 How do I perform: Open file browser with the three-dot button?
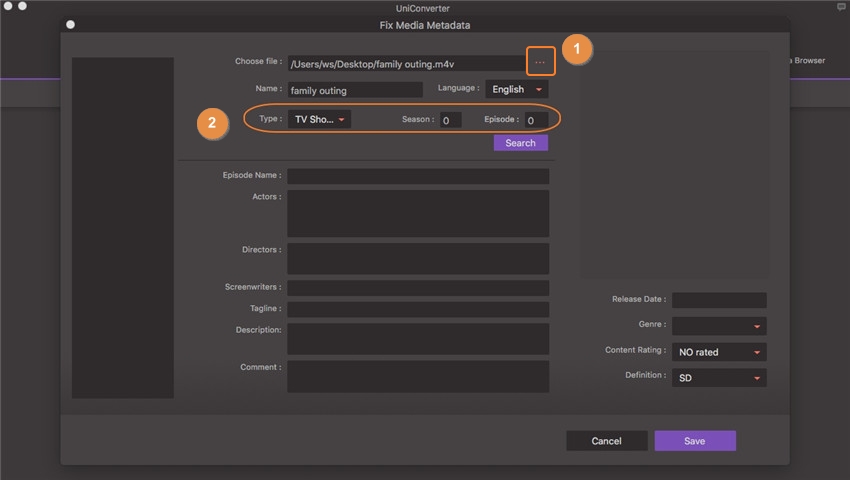(540, 62)
